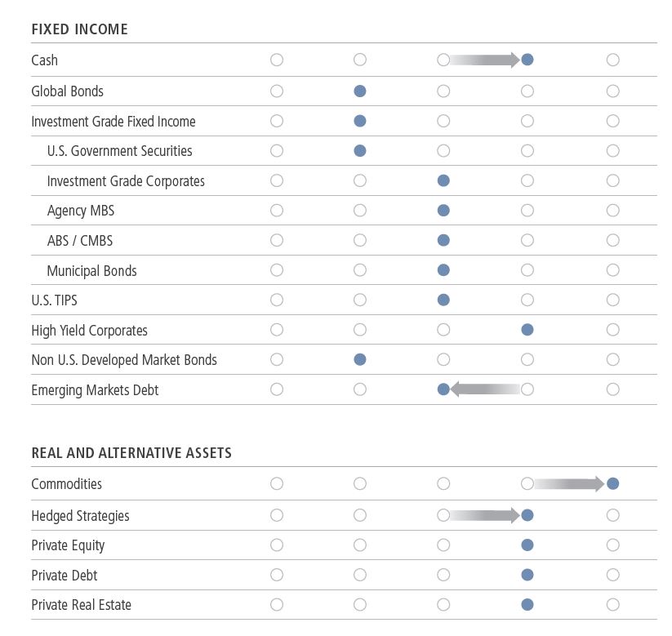Click the left-pointing arrow in Emerging Markets Debt row
Viewport: 672px width, 636px height.
click(x=485, y=389)
